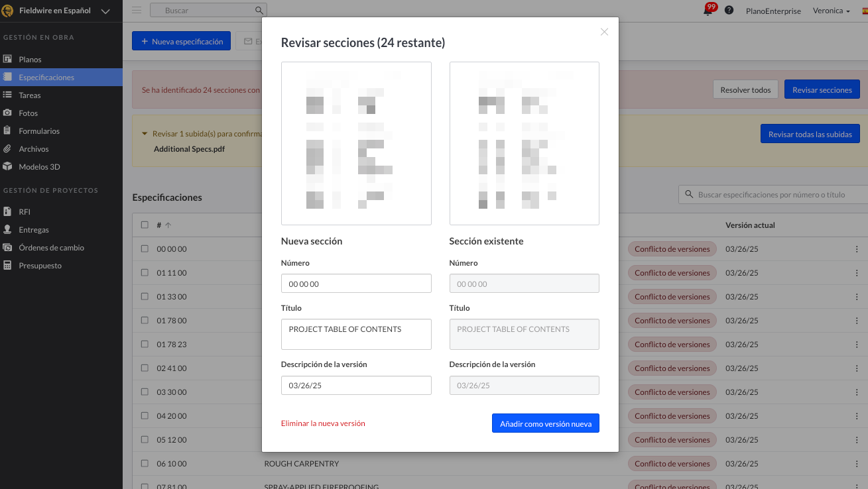Close the Revisar secciones dialog
This screenshot has width=868, height=489.
pos(604,32)
